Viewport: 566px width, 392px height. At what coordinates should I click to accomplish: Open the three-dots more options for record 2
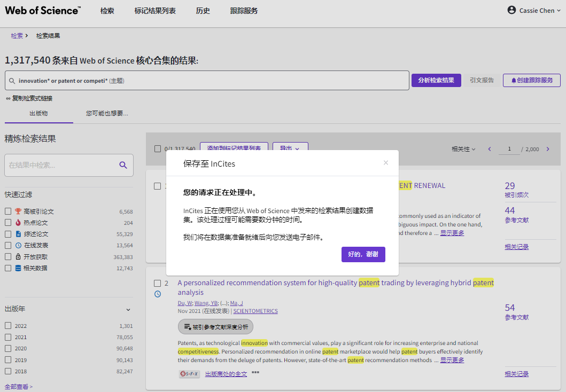[x=255, y=373]
